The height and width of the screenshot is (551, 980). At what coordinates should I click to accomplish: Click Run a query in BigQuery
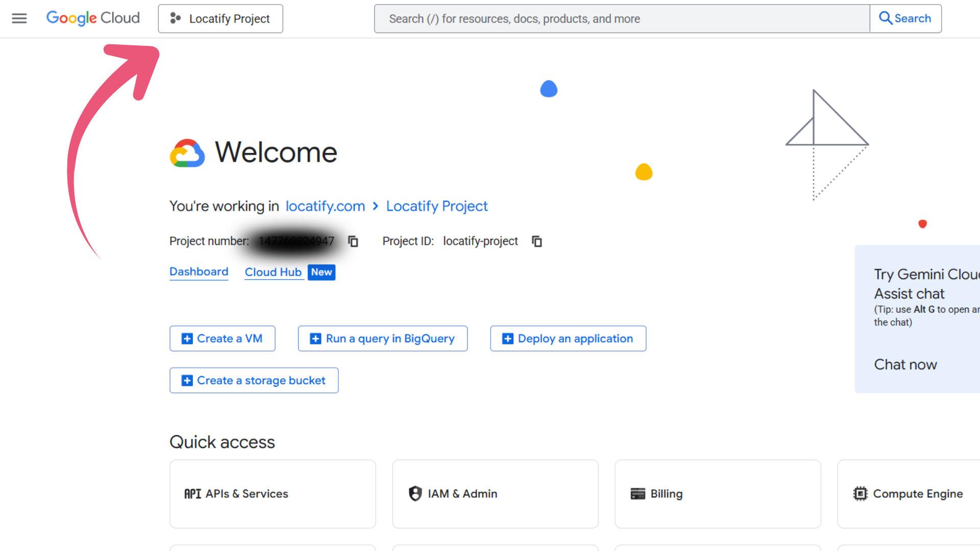point(383,339)
